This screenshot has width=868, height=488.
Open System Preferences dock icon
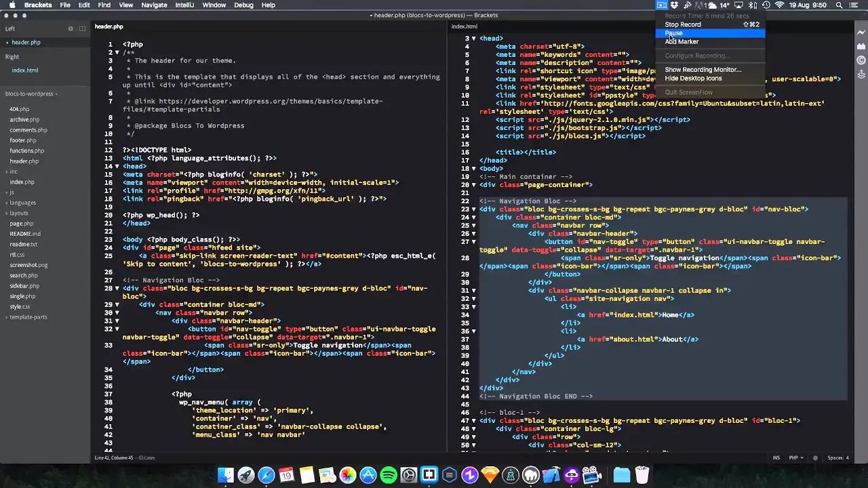409,475
